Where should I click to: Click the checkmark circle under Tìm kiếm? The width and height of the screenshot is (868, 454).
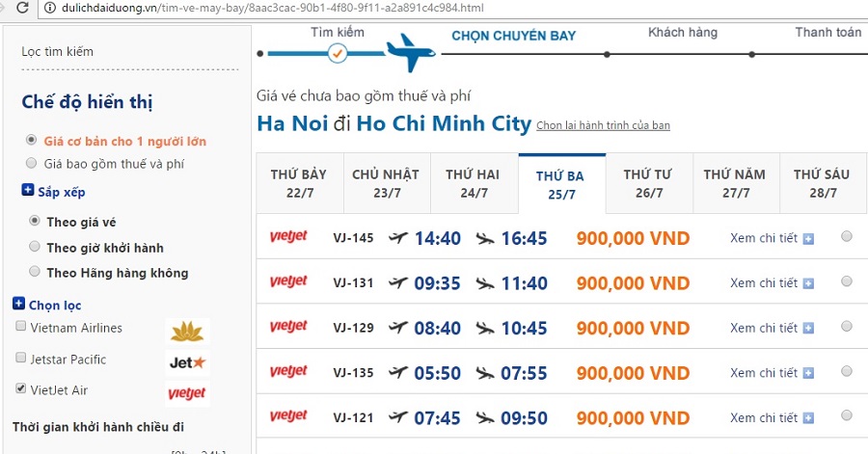pos(338,54)
